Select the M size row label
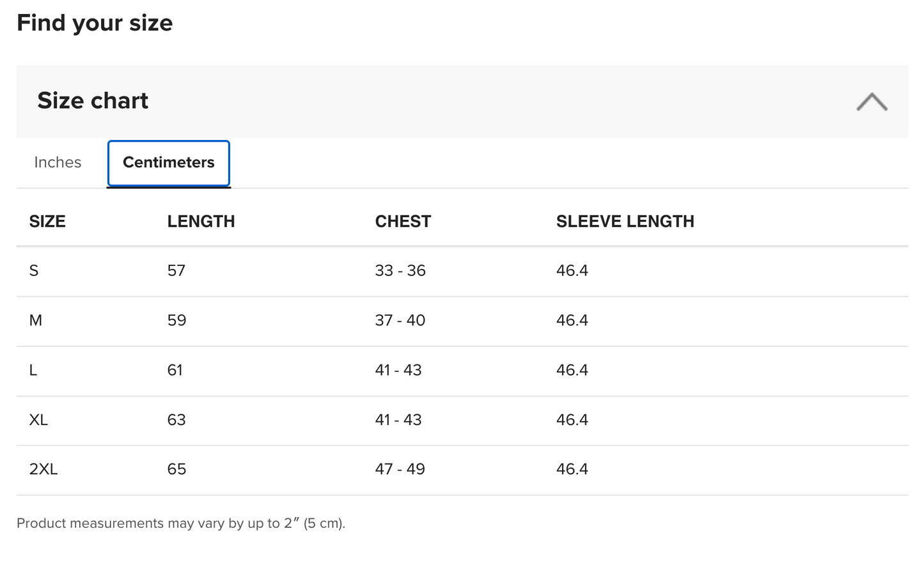Image resolution: width=924 pixels, height=563 pixels. pyautogui.click(x=36, y=320)
